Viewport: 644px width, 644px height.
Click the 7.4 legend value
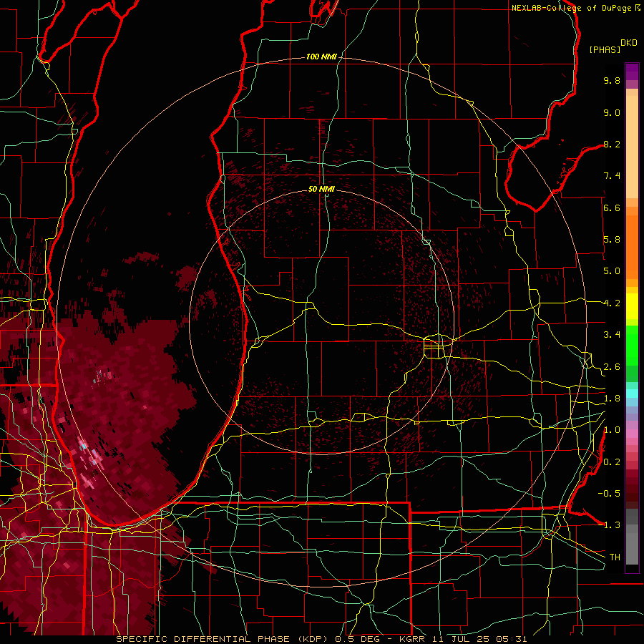pyautogui.click(x=612, y=176)
